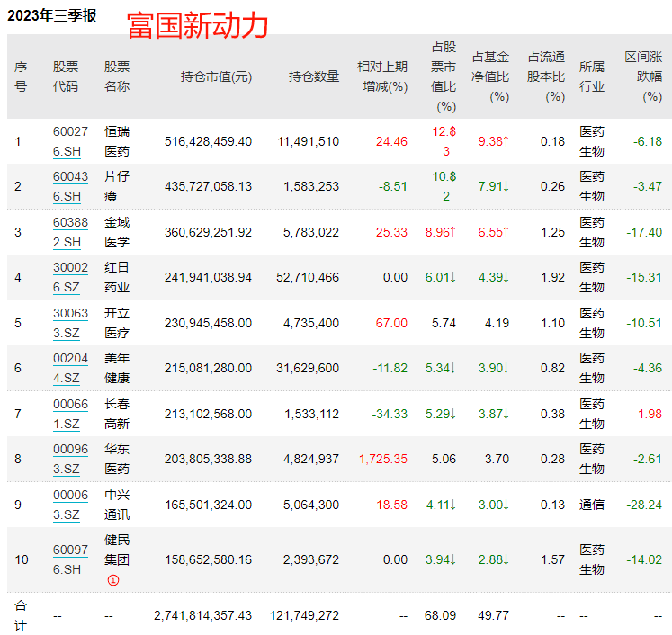672x635 pixels.
Task: Click change value 67.00
Action: coord(391,323)
